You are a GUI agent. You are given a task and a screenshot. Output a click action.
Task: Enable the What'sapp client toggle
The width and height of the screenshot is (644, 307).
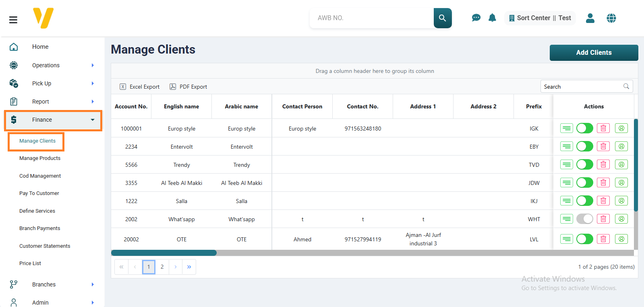(584, 219)
